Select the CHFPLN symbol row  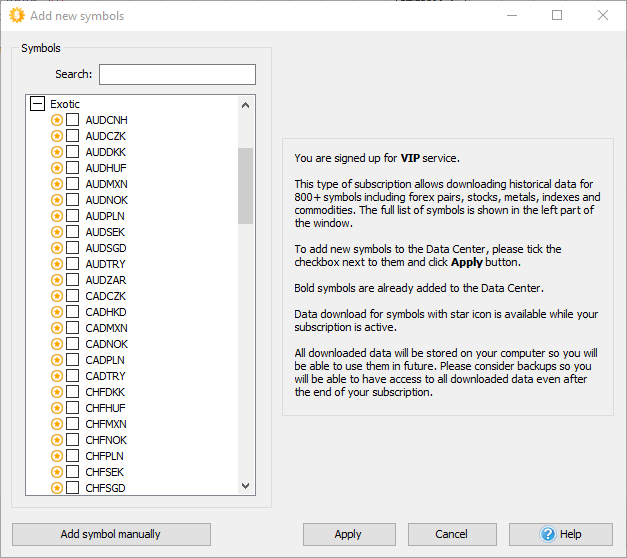[x=104, y=456]
